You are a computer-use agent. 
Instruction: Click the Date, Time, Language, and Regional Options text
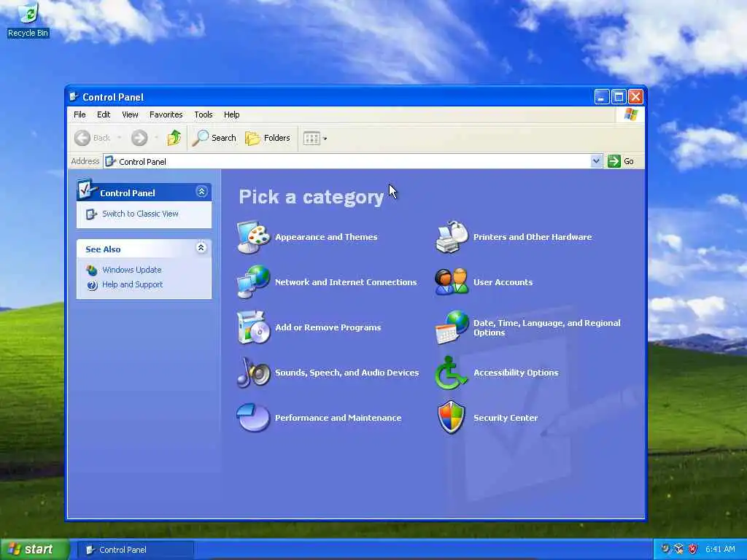tap(547, 327)
